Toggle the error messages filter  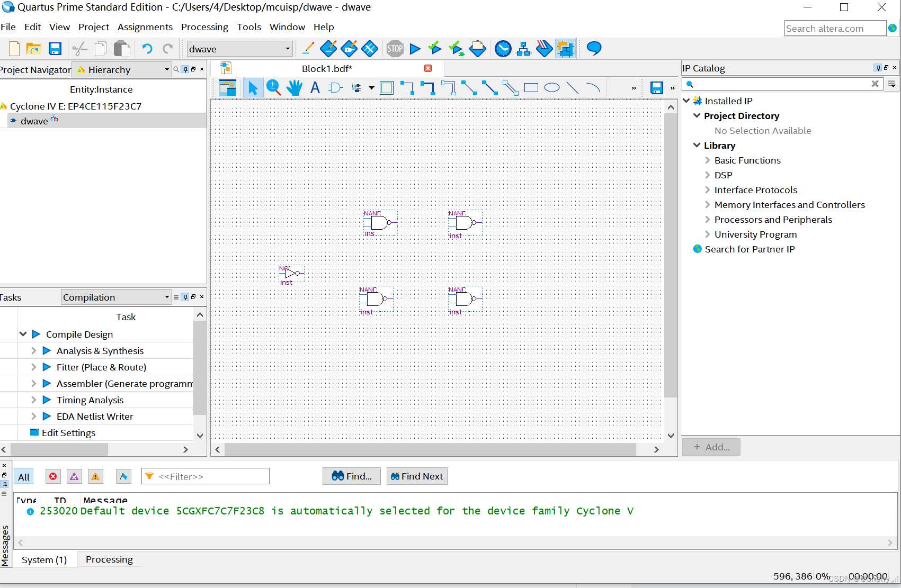coord(53,476)
